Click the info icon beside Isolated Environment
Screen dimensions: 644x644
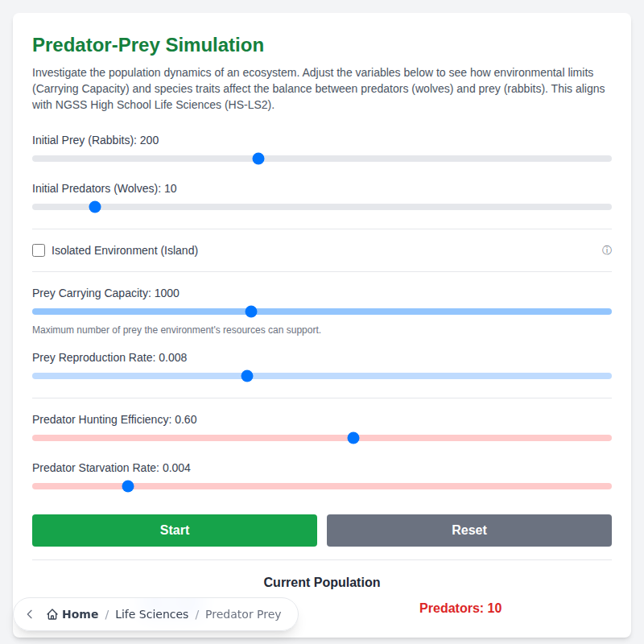[x=606, y=250]
